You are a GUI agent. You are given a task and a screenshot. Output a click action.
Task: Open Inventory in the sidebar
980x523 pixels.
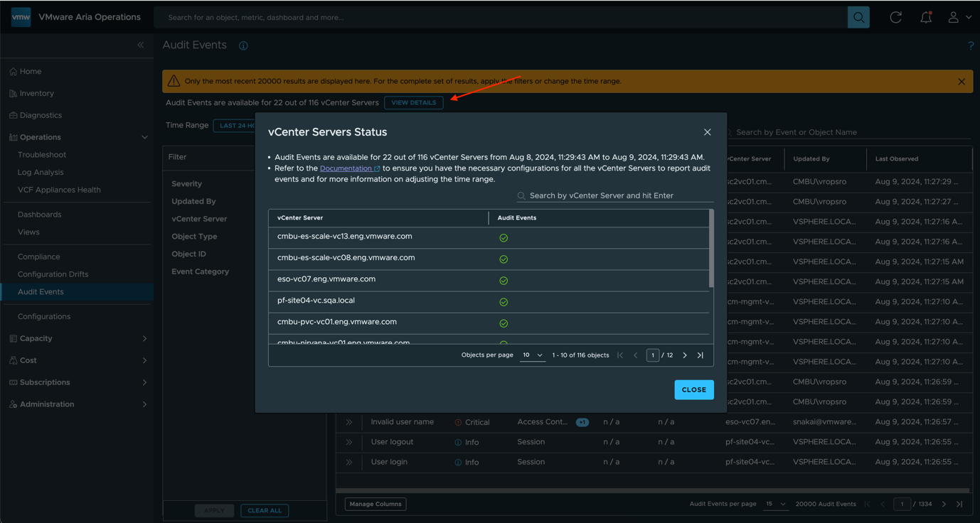pyautogui.click(x=37, y=94)
